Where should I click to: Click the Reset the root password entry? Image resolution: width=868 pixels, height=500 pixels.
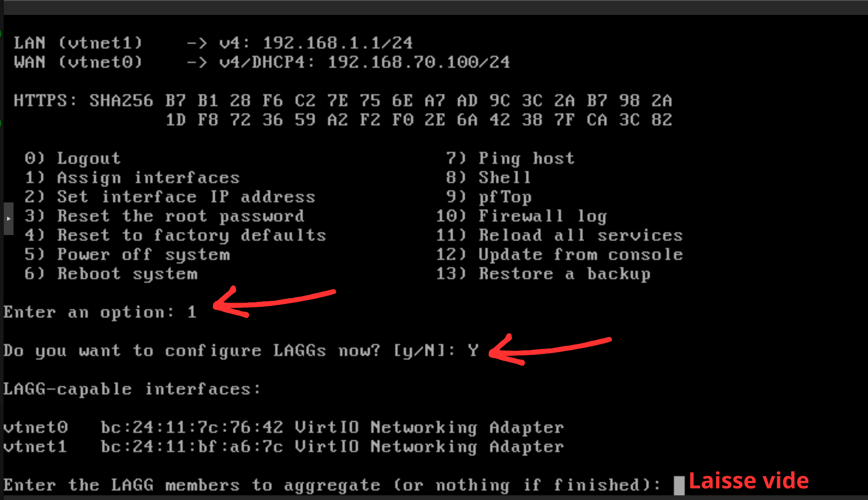pos(164,216)
